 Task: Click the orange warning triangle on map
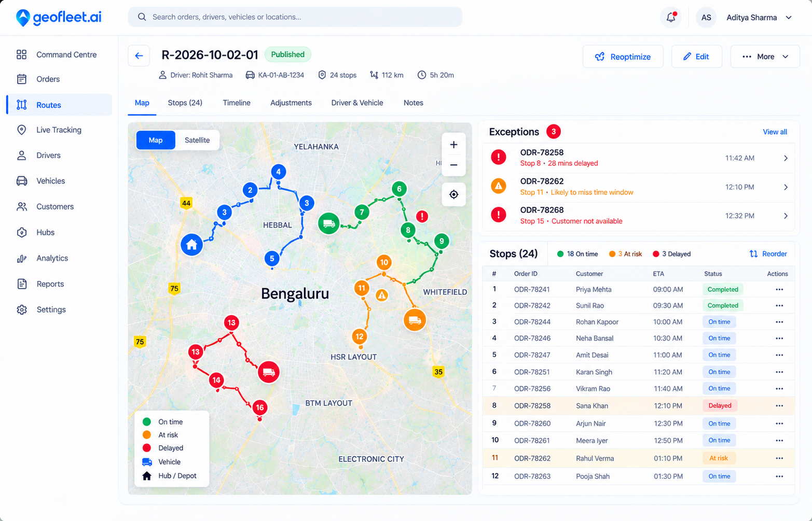pos(382,295)
